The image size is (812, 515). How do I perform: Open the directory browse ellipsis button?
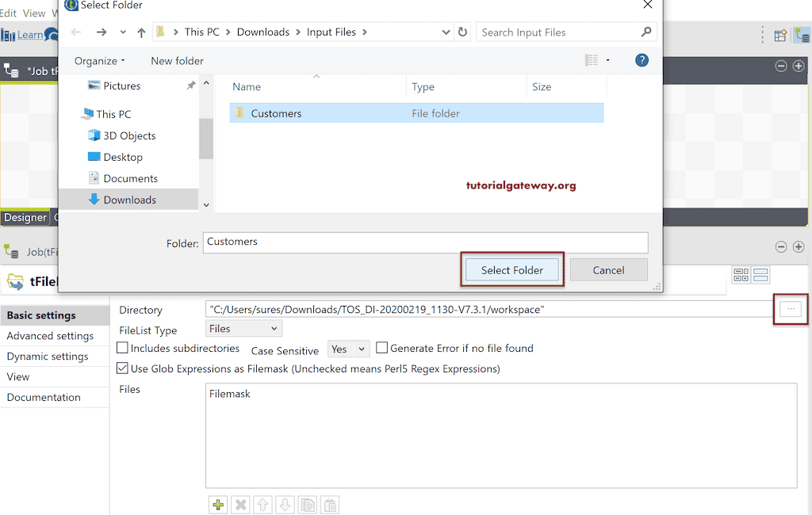790,309
